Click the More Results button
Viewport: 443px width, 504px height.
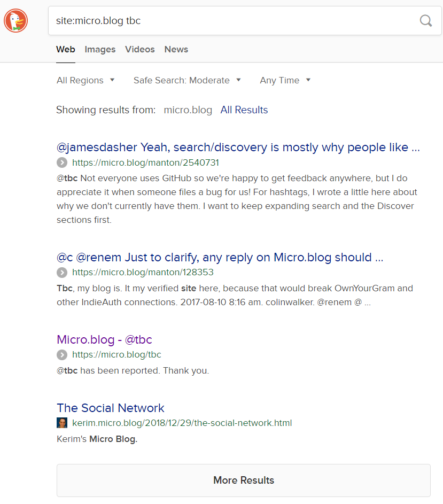tap(244, 480)
